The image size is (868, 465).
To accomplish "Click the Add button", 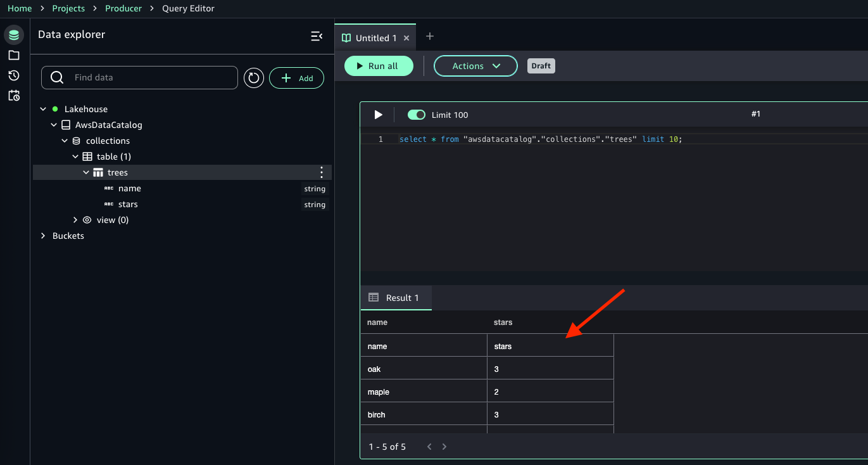I will (x=297, y=78).
